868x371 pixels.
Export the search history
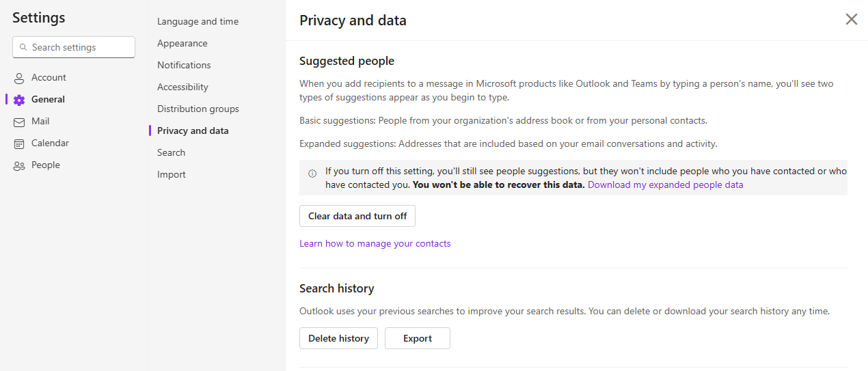coord(417,338)
